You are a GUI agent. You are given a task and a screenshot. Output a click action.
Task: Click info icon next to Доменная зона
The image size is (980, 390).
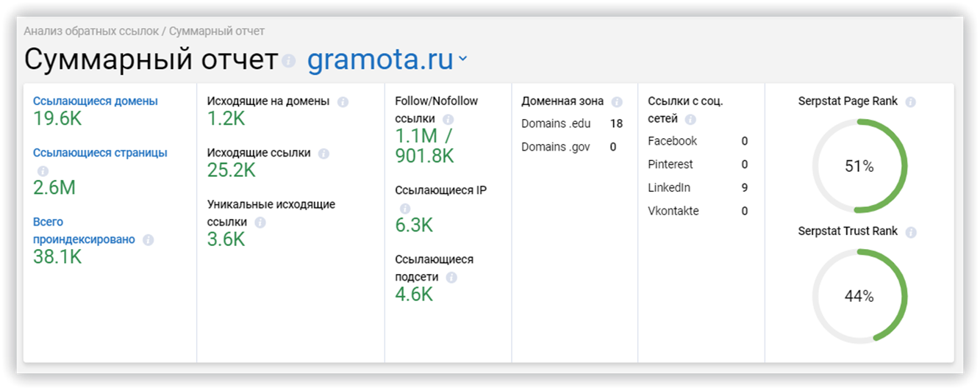pos(617,102)
